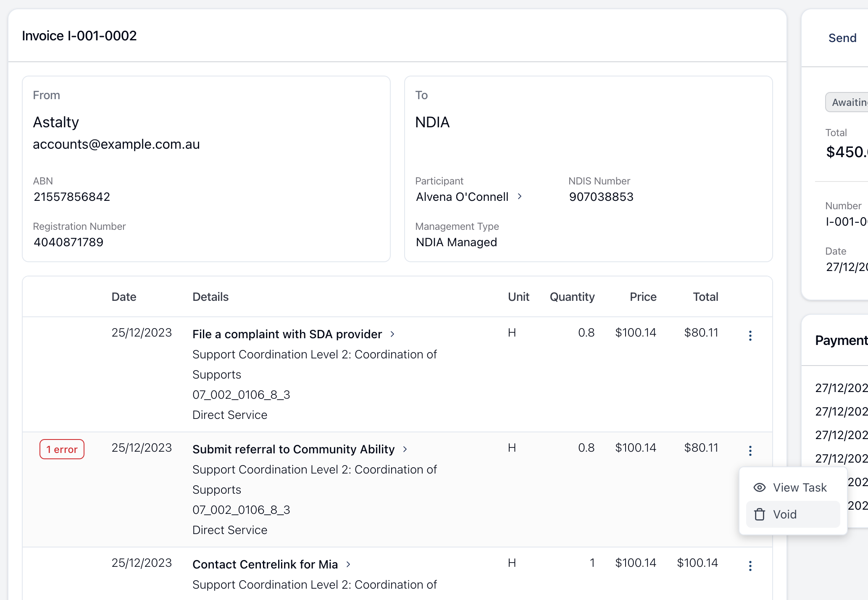The height and width of the screenshot is (600, 868).
Task: Click quantity 1 in Contact Centrelink row
Action: pos(592,563)
